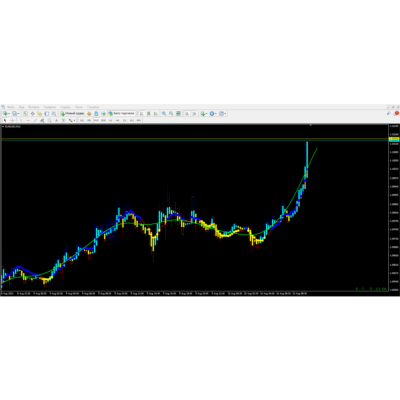The image size is (400, 400).
Task: Select the M5 timeframe
Action: click(89, 120)
